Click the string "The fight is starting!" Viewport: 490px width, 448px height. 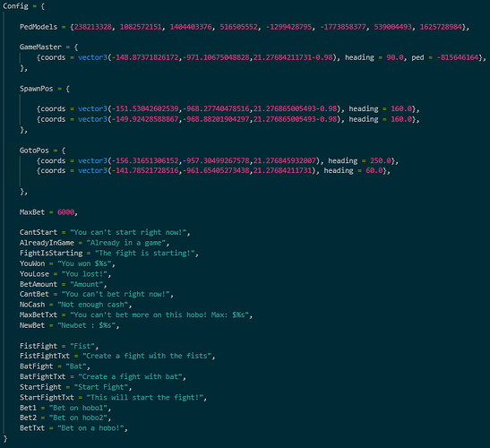145,253
